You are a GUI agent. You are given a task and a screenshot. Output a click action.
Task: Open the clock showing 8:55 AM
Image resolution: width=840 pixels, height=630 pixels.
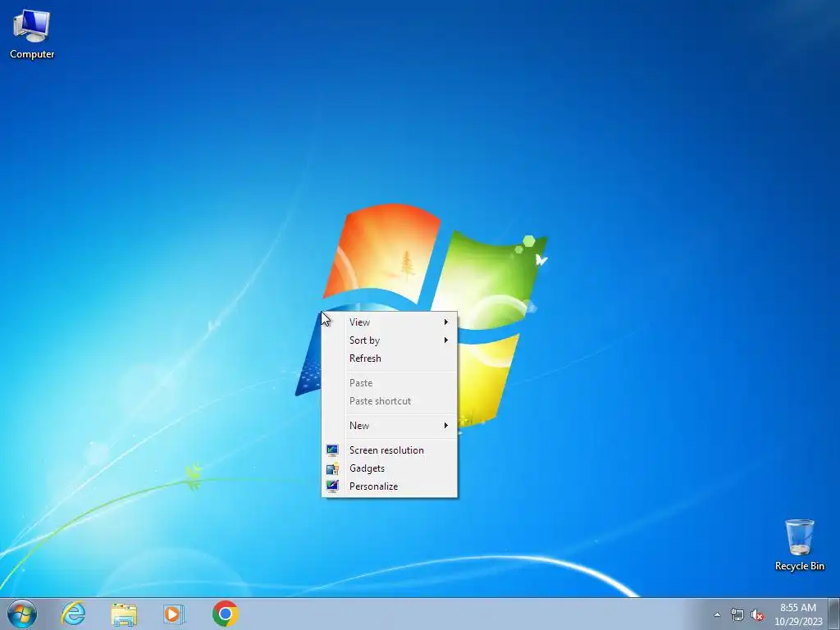[x=798, y=614]
